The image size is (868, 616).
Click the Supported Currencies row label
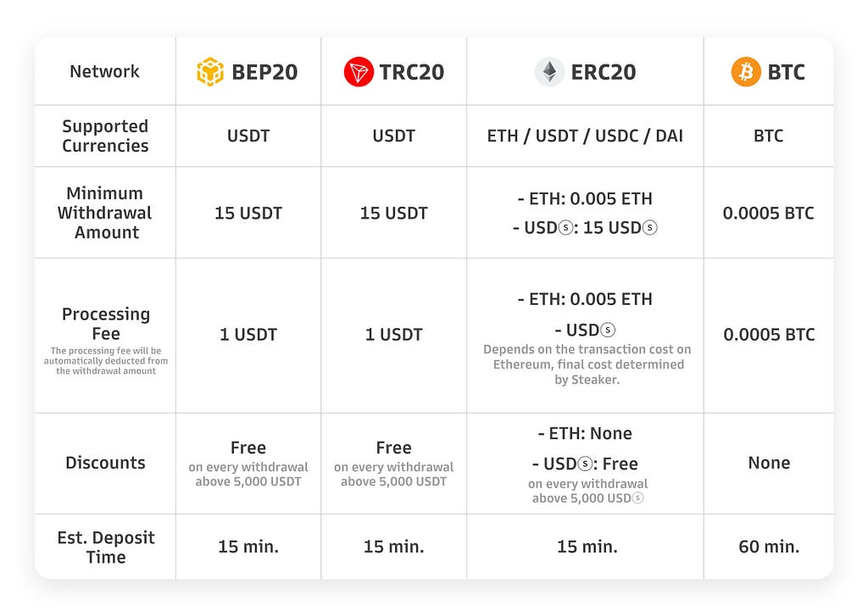[105, 136]
